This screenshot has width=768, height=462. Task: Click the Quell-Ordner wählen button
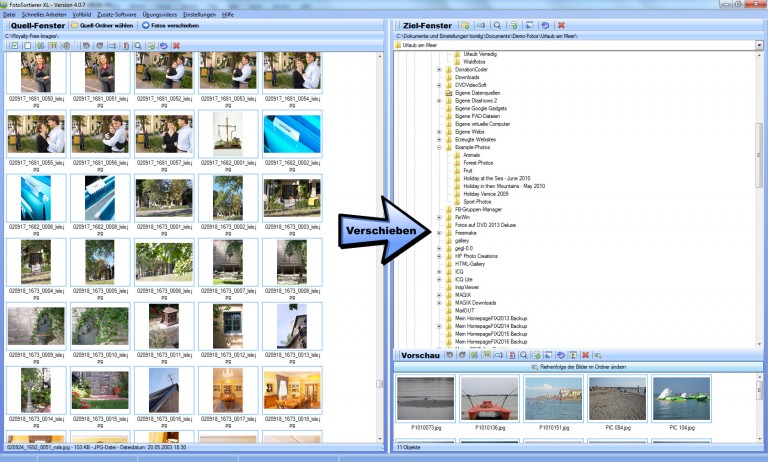pos(104,24)
